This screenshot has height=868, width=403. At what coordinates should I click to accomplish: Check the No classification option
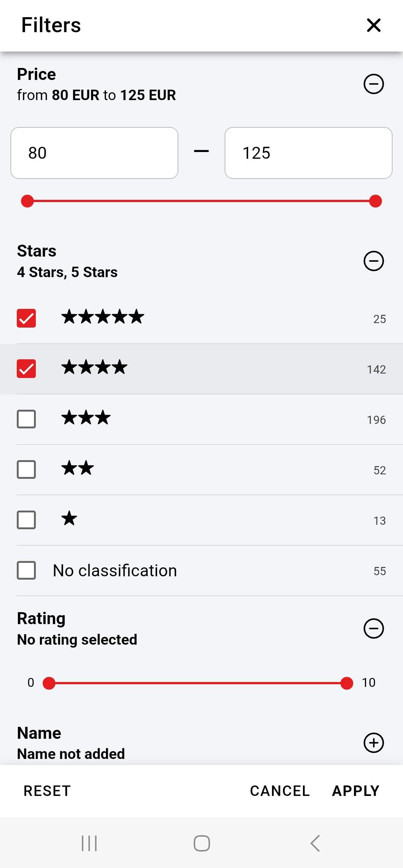point(26,570)
